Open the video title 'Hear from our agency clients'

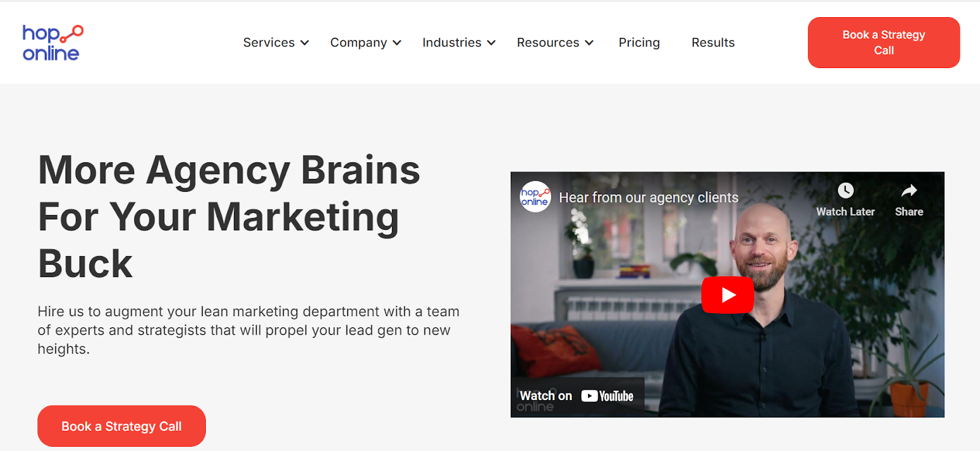(649, 197)
